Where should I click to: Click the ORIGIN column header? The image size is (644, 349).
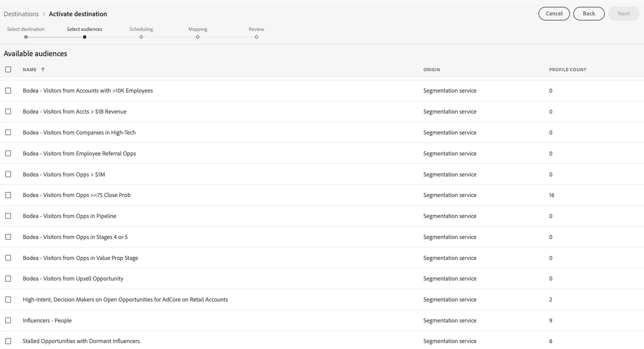[x=432, y=70]
